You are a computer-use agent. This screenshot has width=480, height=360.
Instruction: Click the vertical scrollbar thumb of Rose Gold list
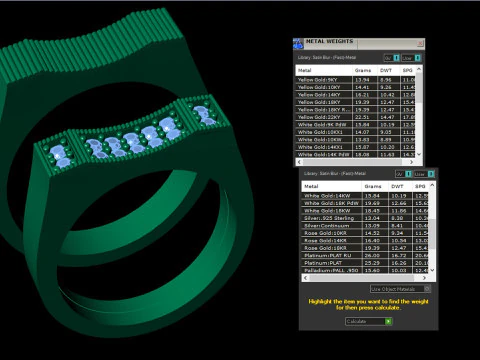[432, 234]
